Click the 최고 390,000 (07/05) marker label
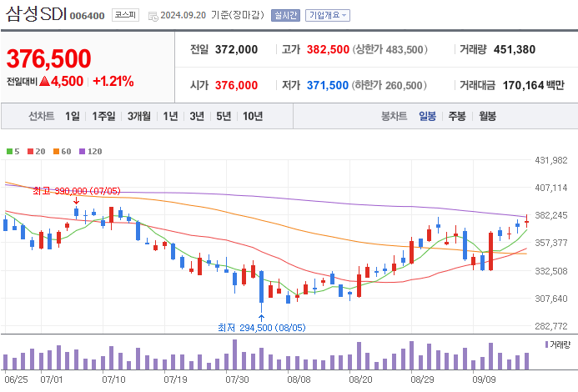578x392 pixels. [77, 191]
